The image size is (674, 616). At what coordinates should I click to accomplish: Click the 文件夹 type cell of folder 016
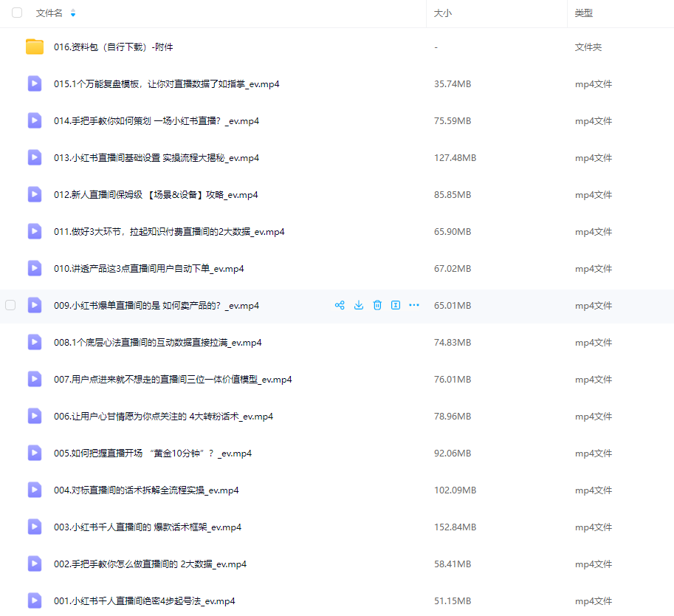pyautogui.click(x=588, y=47)
